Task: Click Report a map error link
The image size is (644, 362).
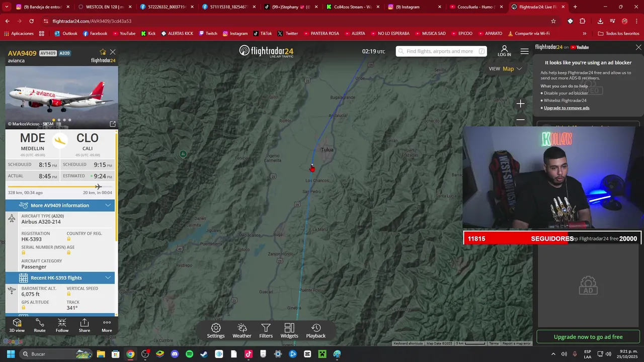Action: click(516, 343)
